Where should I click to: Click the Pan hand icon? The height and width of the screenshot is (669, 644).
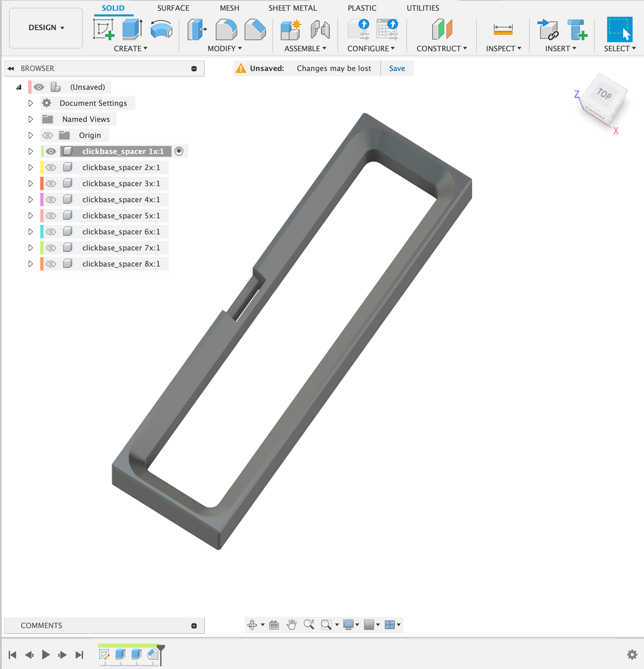(x=292, y=624)
